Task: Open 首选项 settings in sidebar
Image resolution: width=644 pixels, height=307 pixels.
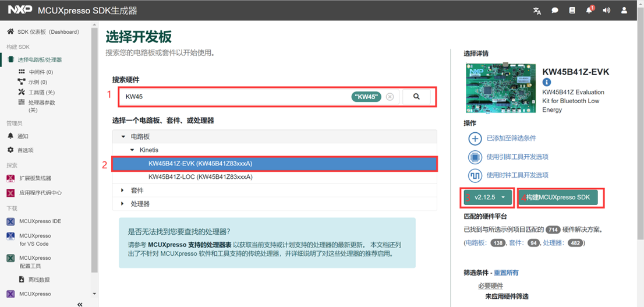Action: (26, 150)
